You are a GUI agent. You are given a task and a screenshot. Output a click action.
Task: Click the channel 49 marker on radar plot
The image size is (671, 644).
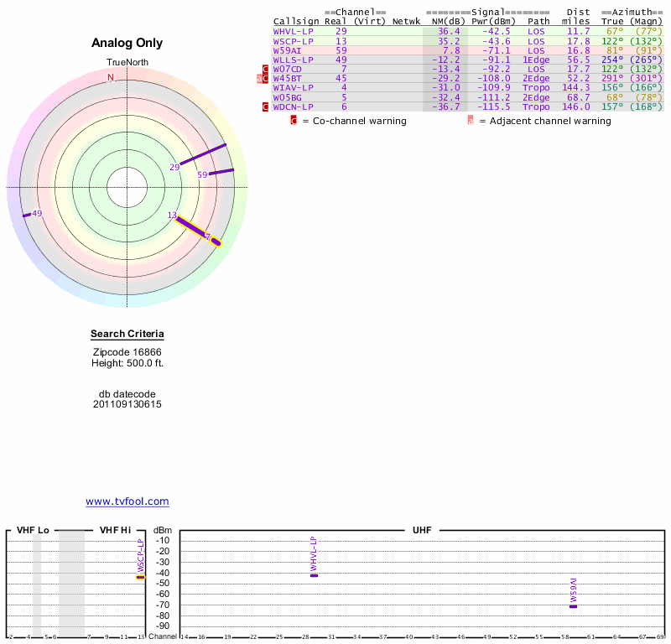[x=36, y=214]
